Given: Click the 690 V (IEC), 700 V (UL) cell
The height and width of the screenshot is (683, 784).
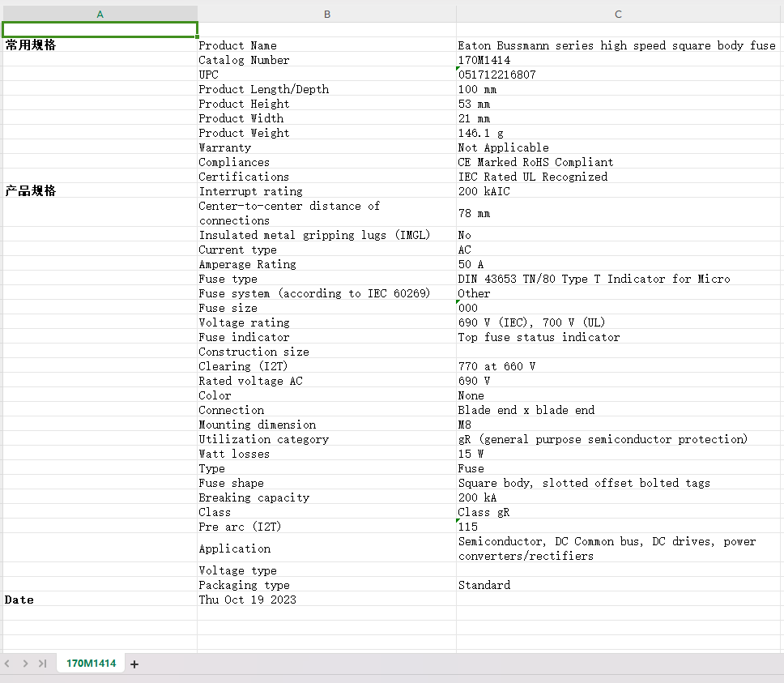Looking at the screenshot, I should (x=619, y=322).
